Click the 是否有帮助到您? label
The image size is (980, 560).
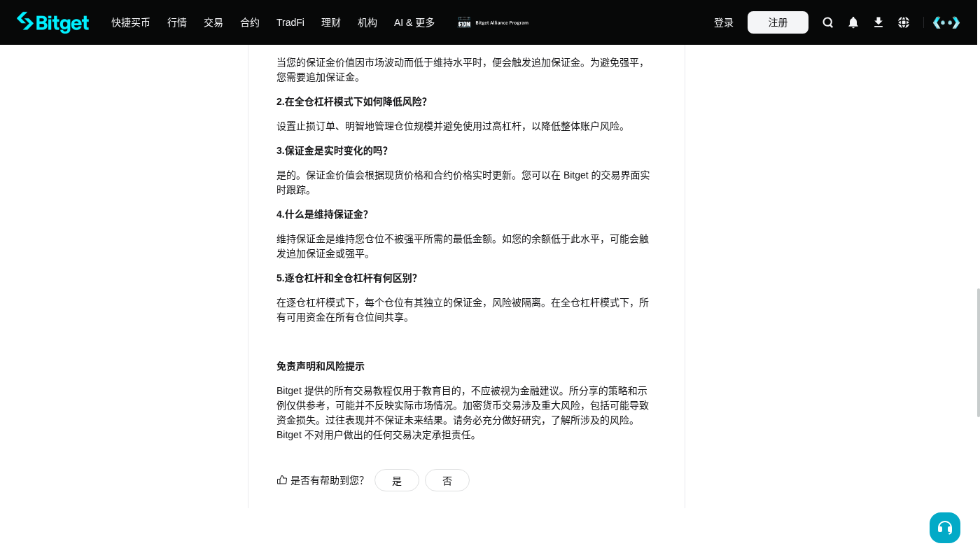point(327,480)
